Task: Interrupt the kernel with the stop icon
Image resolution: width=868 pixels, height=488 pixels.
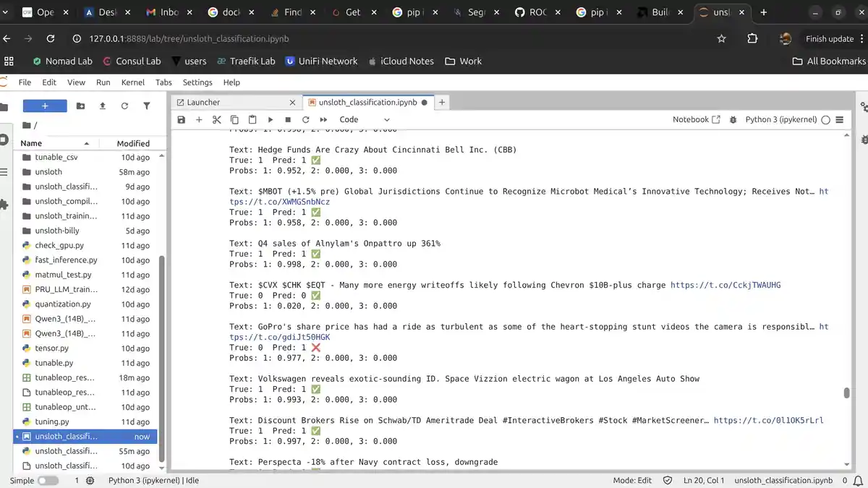Action: [x=288, y=119]
